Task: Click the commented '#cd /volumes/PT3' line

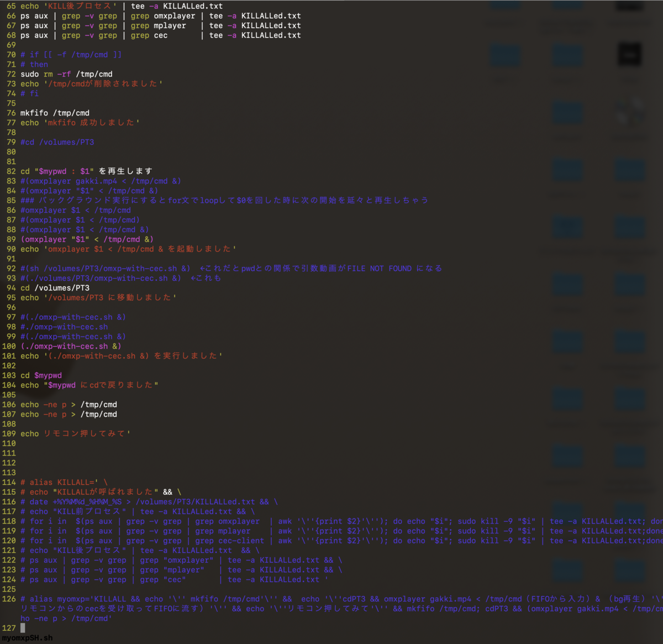Action: 57,142
